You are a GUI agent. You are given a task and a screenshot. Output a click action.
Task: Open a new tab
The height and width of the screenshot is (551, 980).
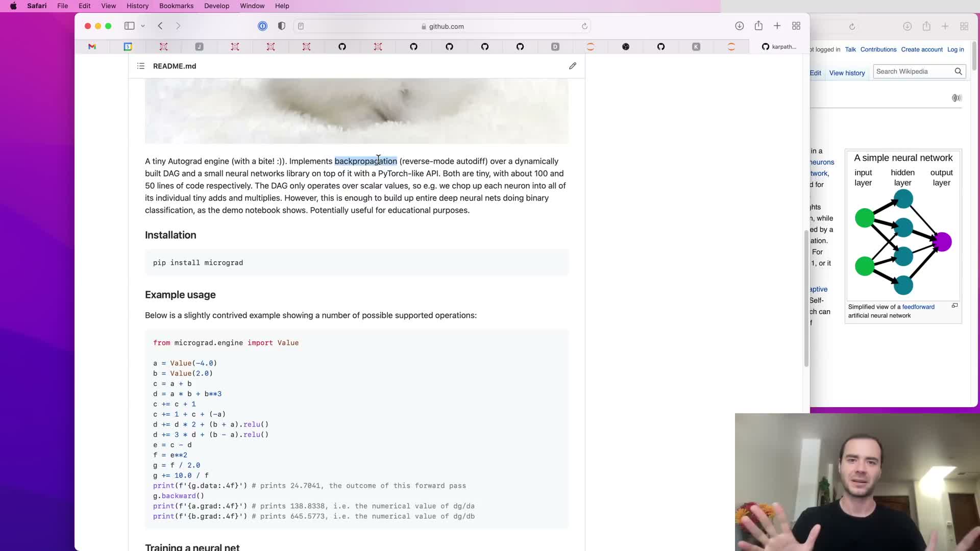[777, 26]
